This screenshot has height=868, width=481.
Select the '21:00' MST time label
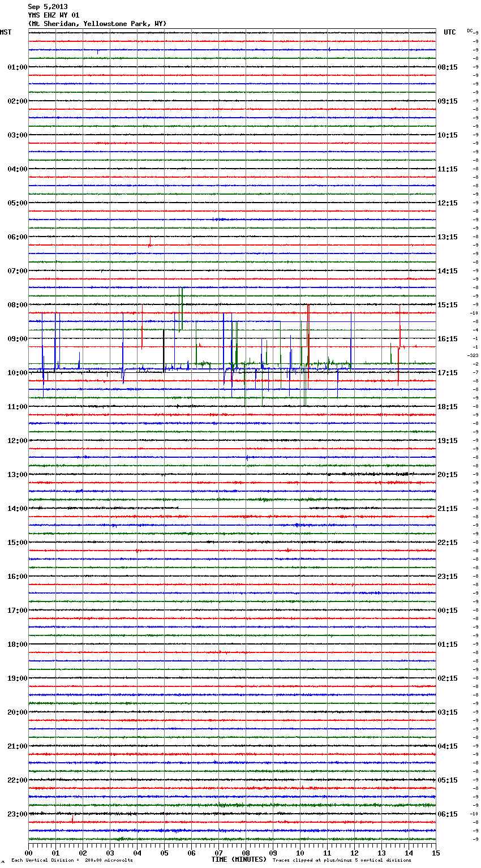[18, 746]
